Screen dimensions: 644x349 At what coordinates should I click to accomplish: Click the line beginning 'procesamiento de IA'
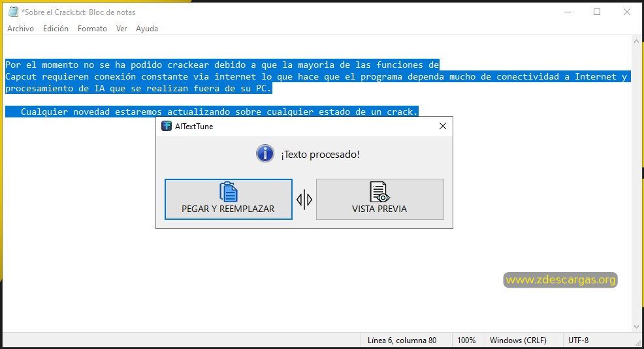coord(138,88)
